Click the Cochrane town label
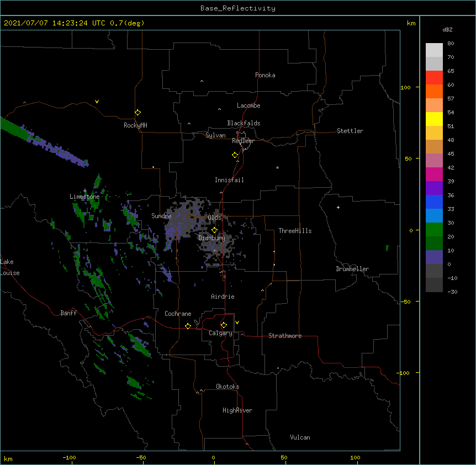The height and width of the screenshot is (465, 476). 178,314
